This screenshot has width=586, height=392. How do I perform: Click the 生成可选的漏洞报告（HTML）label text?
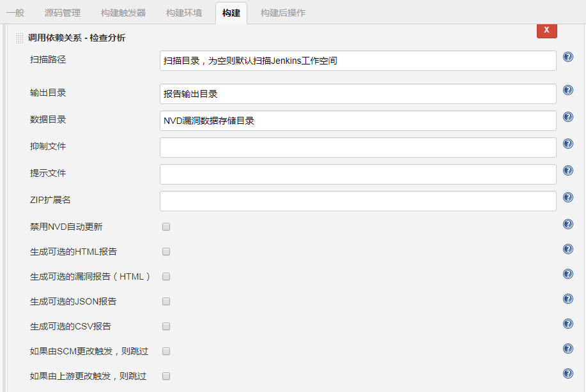tap(90, 276)
